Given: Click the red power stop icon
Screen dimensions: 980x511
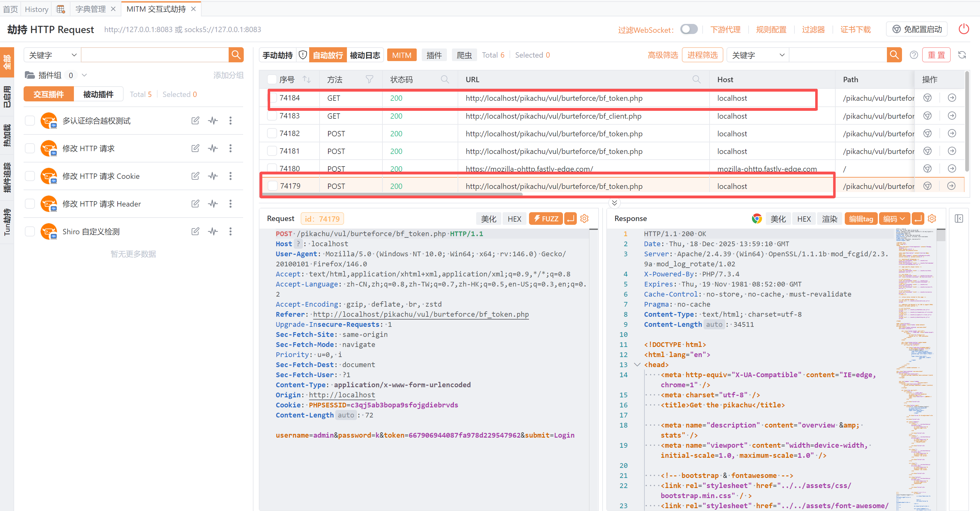Looking at the screenshot, I should point(963,29).
